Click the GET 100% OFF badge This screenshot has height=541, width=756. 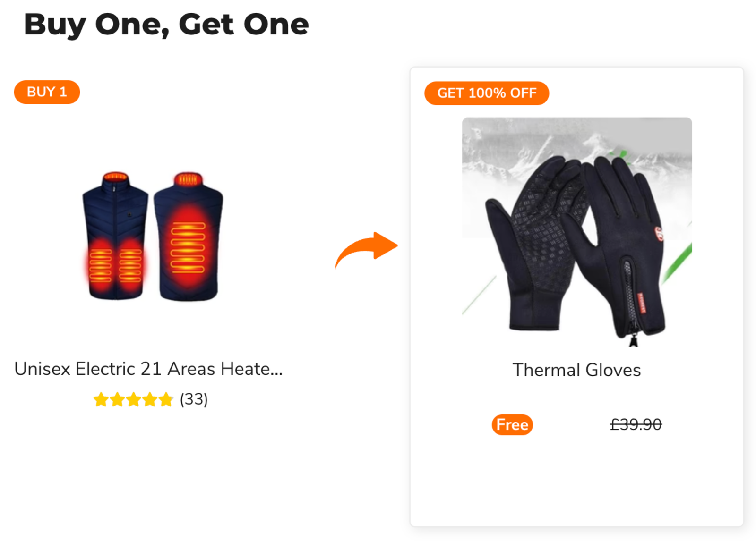pyautogui.click(x=487, y=93)
